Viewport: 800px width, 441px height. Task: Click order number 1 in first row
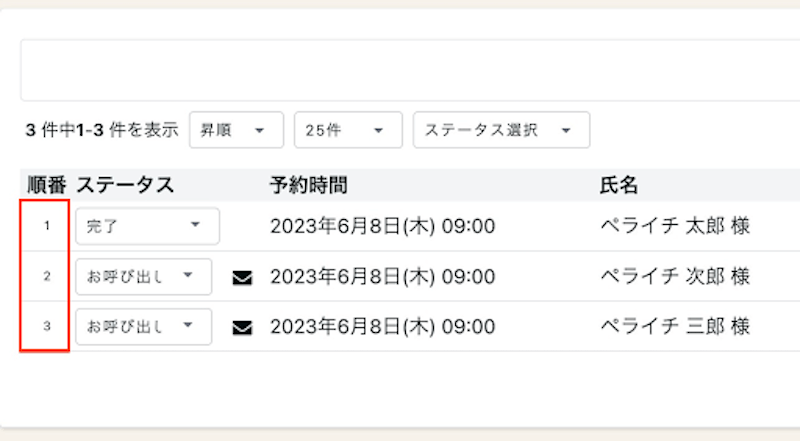click(47, 226)
